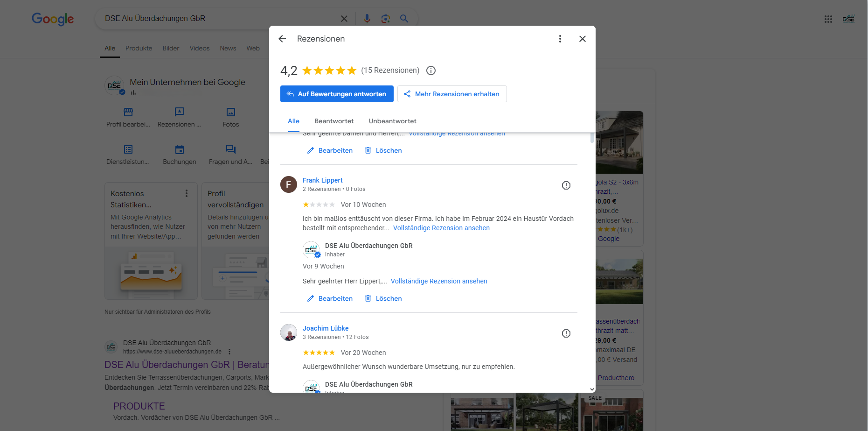Click Mehr Rezensionen erhalten button

tap(452, 94)
